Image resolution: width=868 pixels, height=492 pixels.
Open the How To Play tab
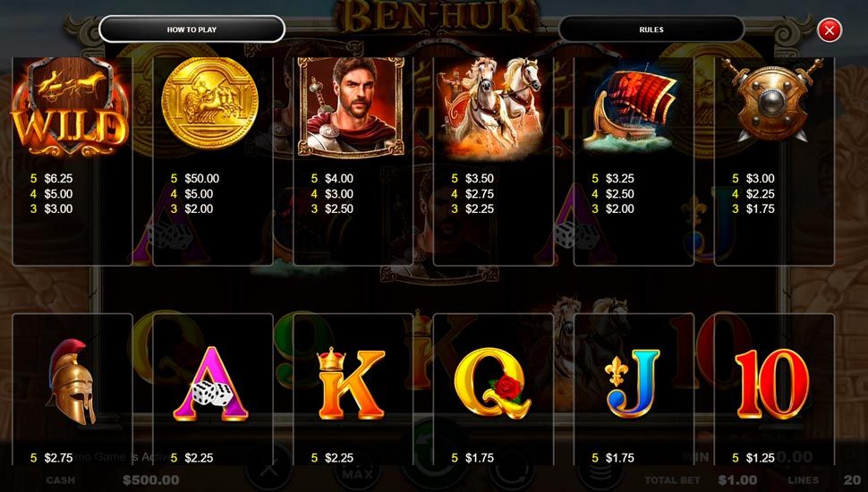[191, 30]
